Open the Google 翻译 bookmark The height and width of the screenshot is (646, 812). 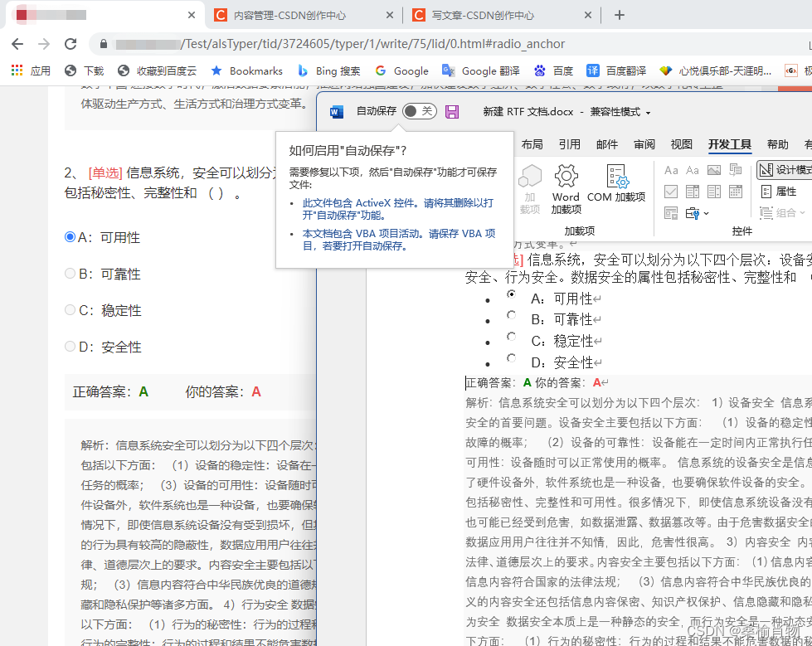480,71
